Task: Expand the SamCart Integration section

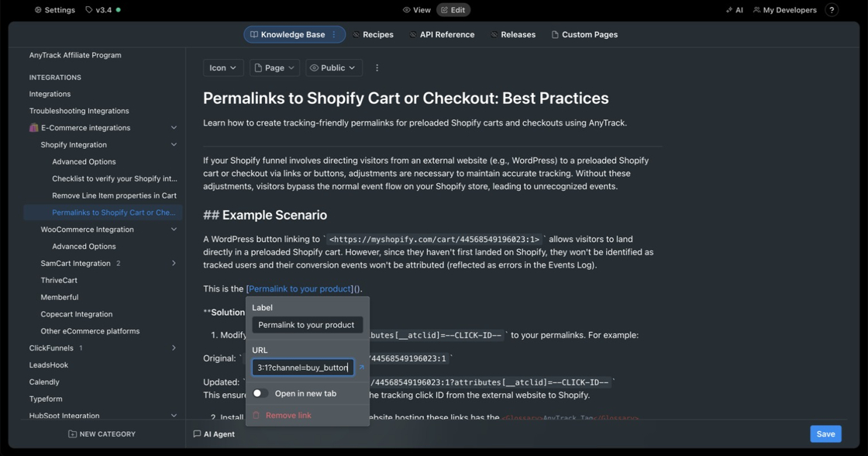Action: point(174,264)
